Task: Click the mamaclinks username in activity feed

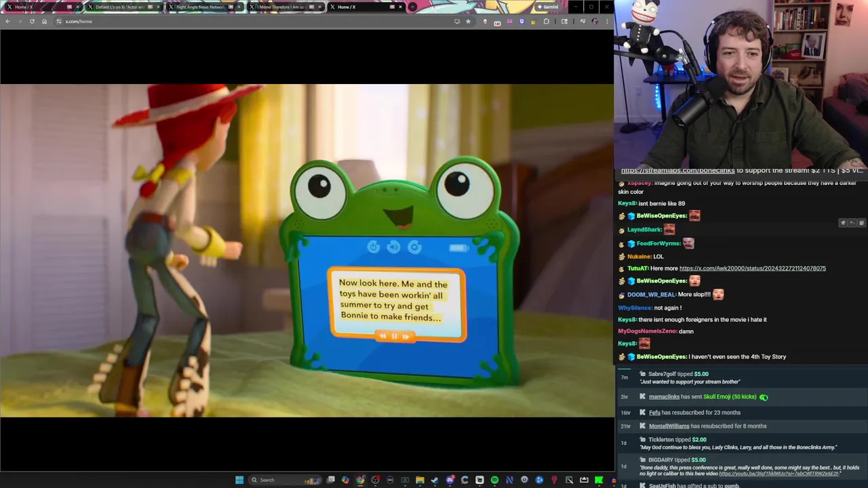Action: pyautogui.click(x=664, y=397)
